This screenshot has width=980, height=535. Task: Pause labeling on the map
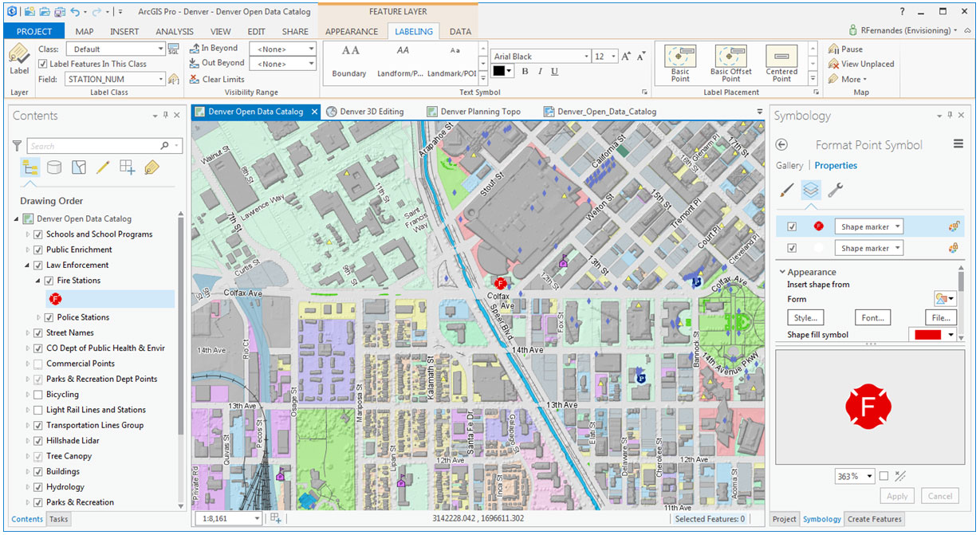(846, 49)
